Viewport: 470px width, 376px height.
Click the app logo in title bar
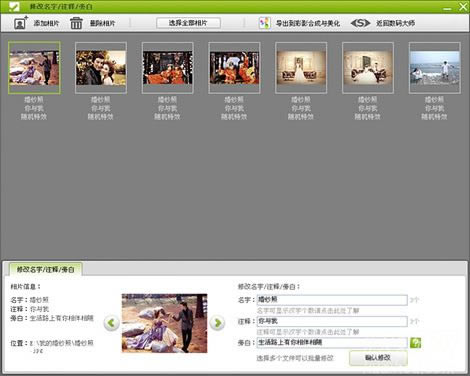(x=14, y=6)
